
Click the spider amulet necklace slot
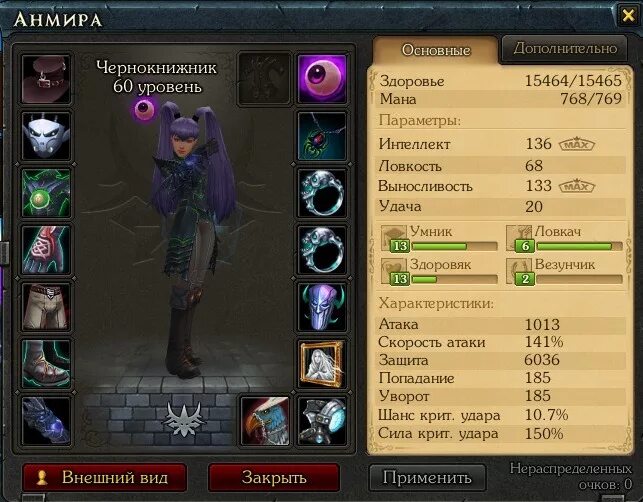point(322,136)
